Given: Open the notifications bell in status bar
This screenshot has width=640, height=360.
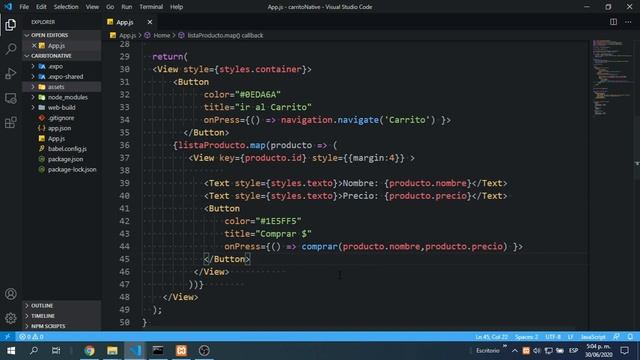Looking at the screenshot, I should 630,337.
